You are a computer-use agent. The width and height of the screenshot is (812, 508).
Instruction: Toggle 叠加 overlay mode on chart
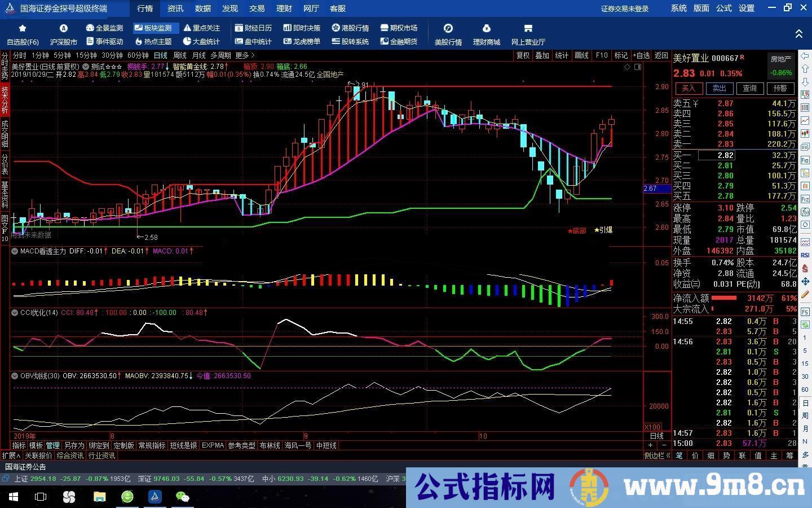point(542,55)
